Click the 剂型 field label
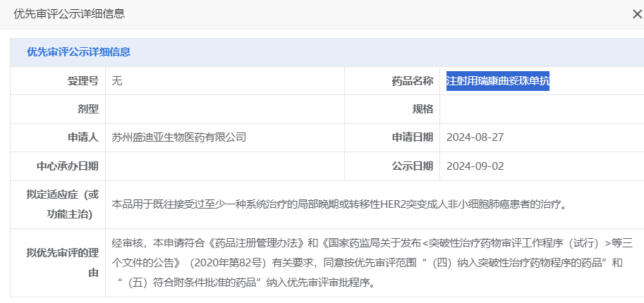Viewport: 644px width, 303px height. [87, 109]
